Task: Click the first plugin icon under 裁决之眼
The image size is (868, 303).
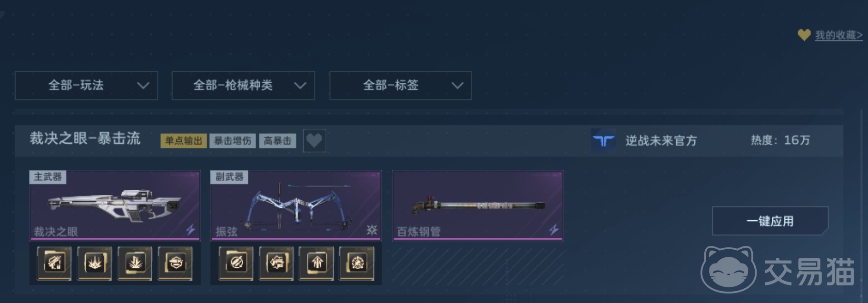Action: 54,263
